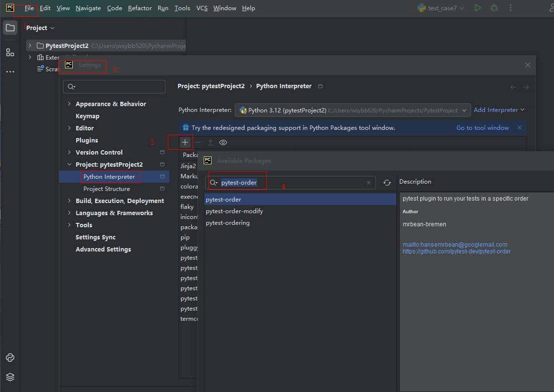Open the File menu

coord(29,8)
